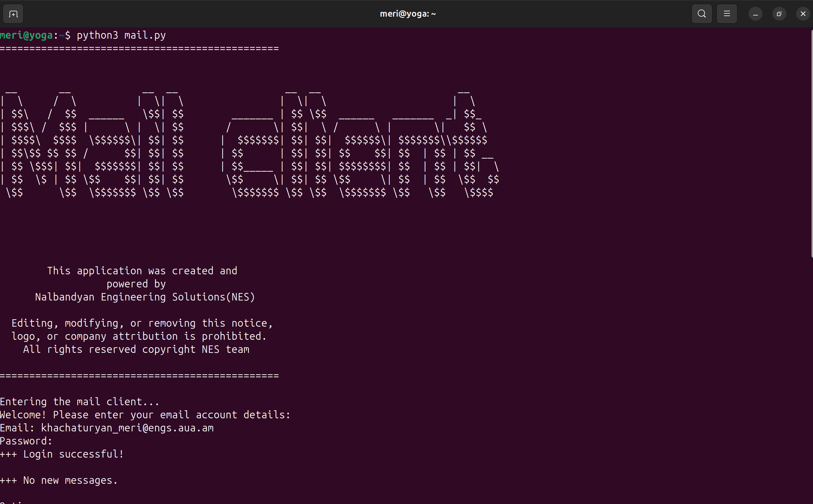Click All rights reserved copyright NES team
This screenshot has width=813, height=504.
(136, 349)
